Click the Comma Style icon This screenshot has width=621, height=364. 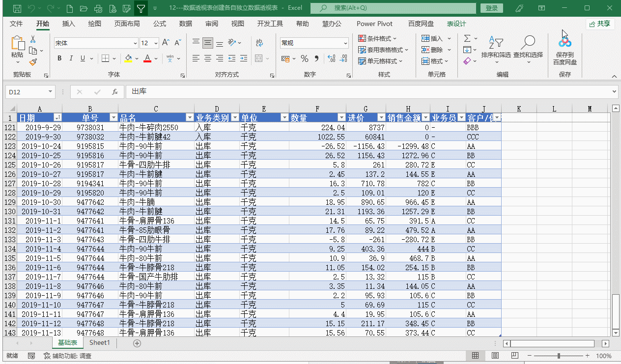(x=316, y=58)
